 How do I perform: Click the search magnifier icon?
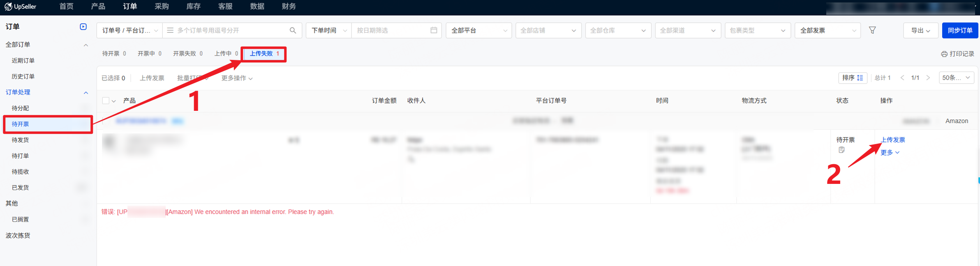(x=293, y=30)
